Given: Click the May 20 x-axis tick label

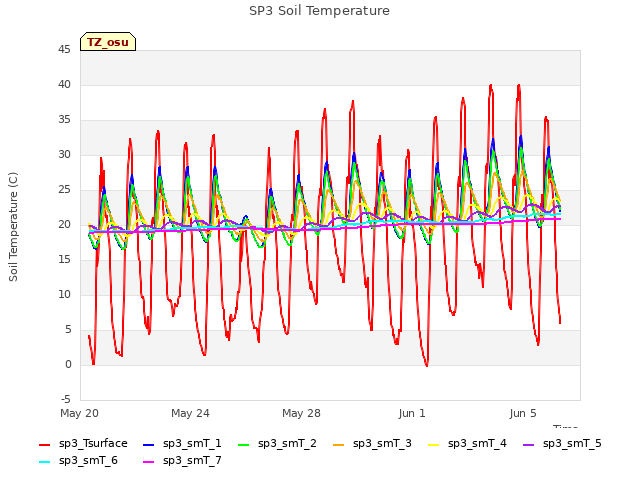Looking at the screenshot, I should (80, 413).
